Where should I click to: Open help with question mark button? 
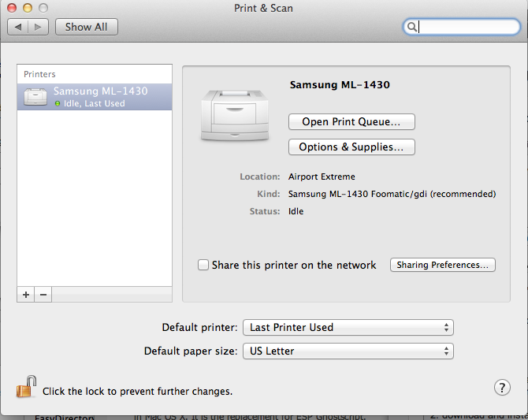(x=502, y=388)
